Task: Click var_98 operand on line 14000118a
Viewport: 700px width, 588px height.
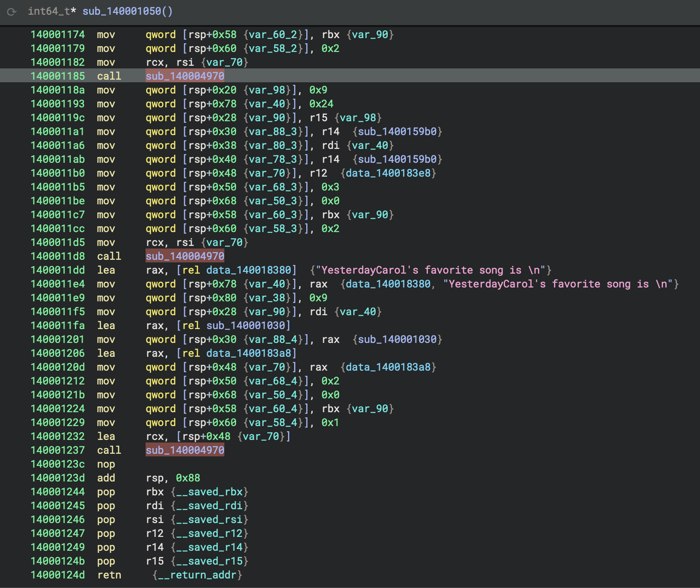Action: (267, 90)
